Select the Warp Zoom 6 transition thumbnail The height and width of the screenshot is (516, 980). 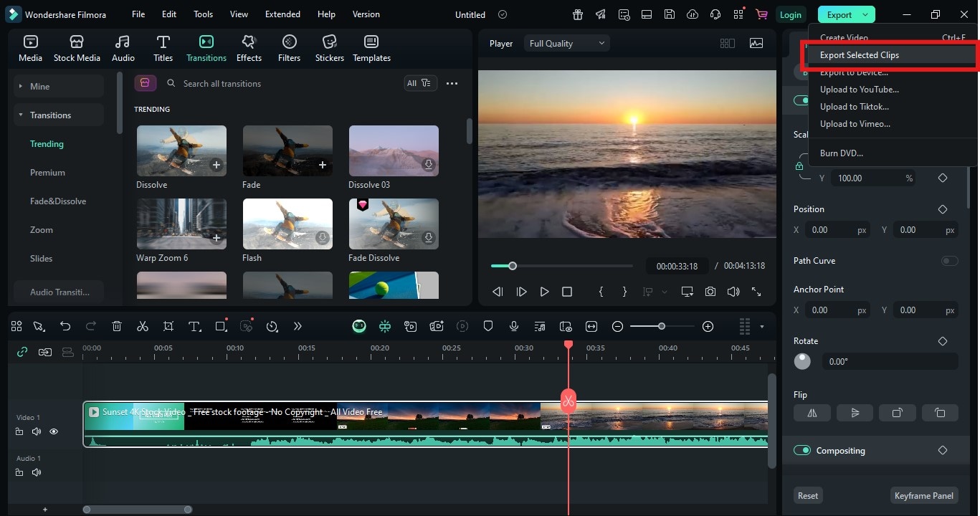pyautogui.click(x=181, y=224)
